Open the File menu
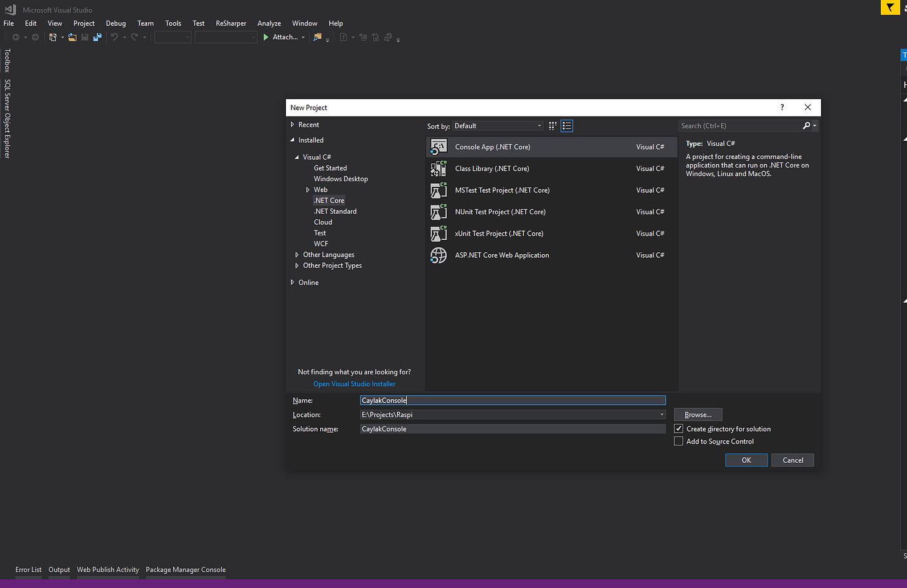The width and height of the screenshot is (907, 588). pos(9,23)
